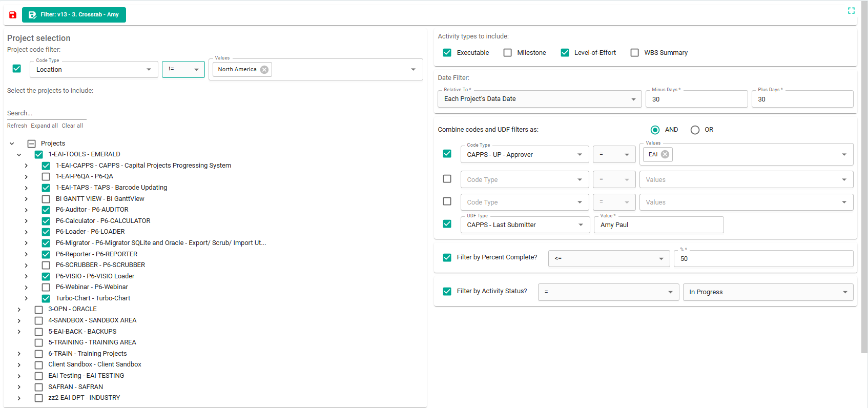Collapse the 1-EAI-TOOLS - EMERALD node

pyautogui.click(x=19, y=154)
